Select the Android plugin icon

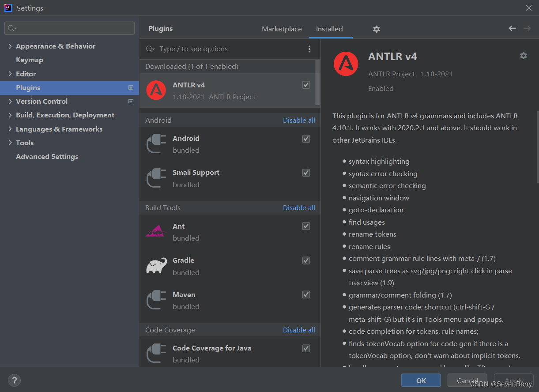(155, 143)
